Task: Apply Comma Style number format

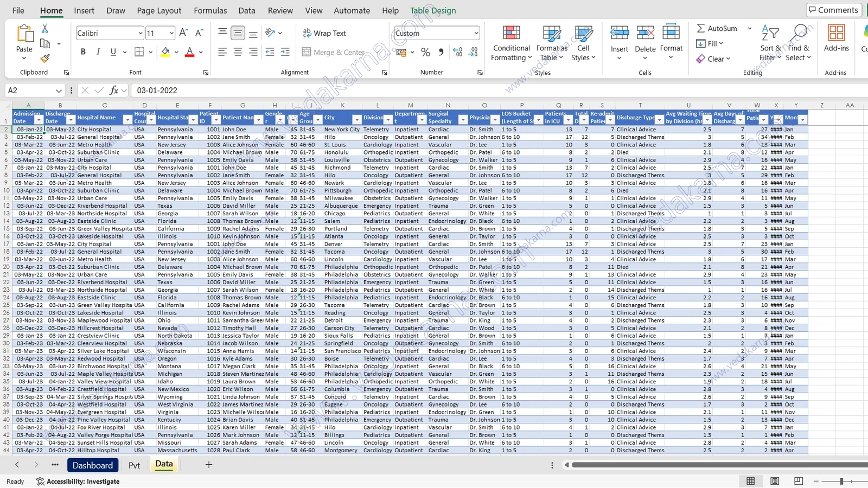Action: coord(441,52)
